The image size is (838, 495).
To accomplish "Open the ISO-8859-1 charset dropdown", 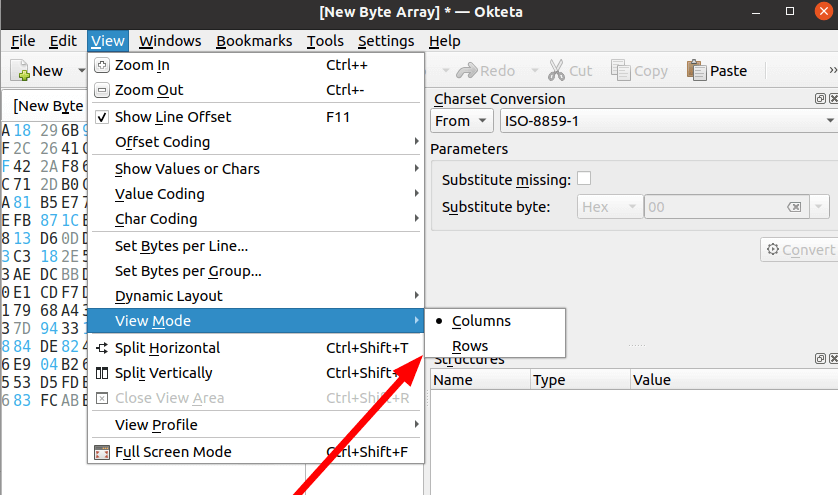I will point(668,121).
